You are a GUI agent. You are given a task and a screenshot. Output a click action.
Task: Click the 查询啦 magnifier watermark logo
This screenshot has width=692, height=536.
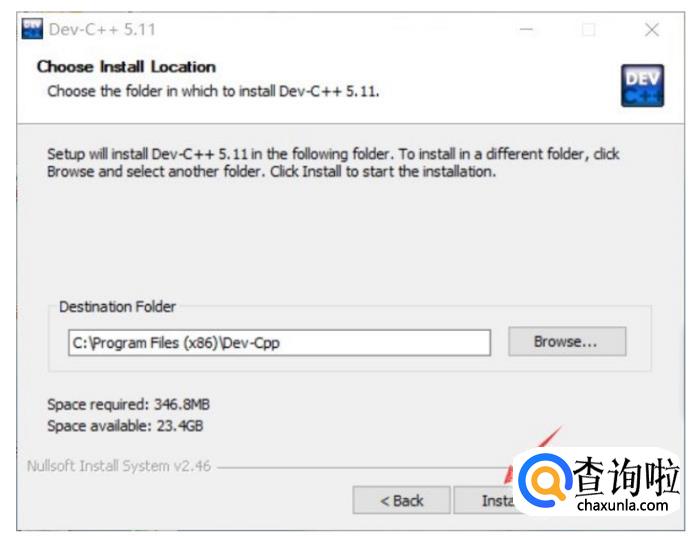(542, 480)
